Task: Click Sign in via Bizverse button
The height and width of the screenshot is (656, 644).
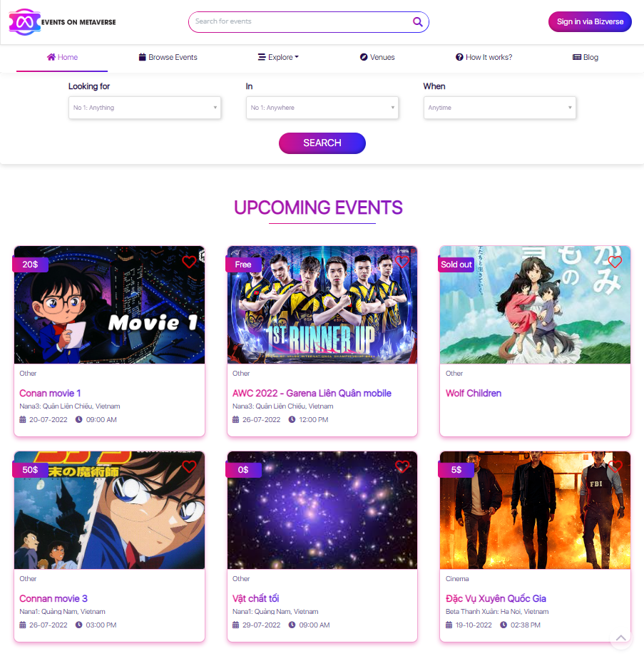Action: point(590,22)
